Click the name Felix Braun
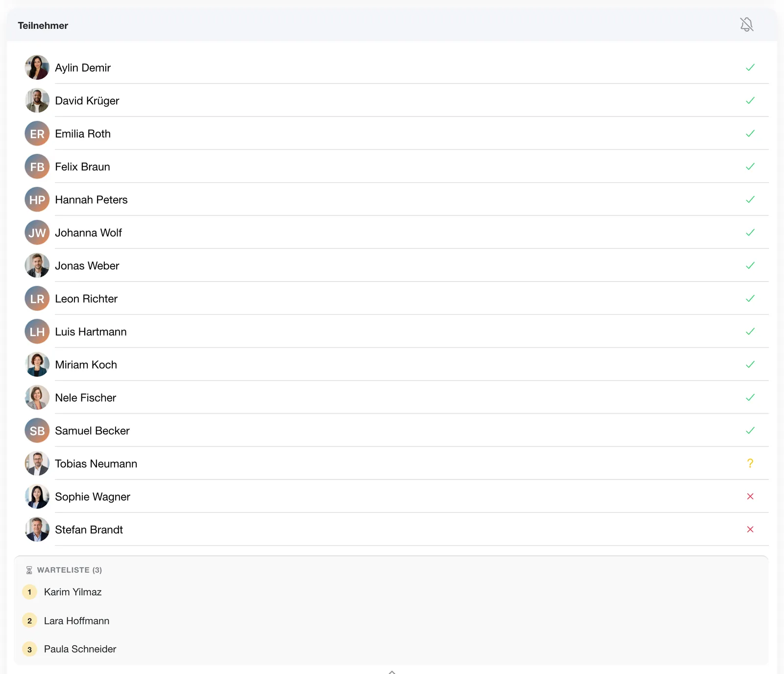The height and width of the screenshot is (674, 784). click(82, 167)
